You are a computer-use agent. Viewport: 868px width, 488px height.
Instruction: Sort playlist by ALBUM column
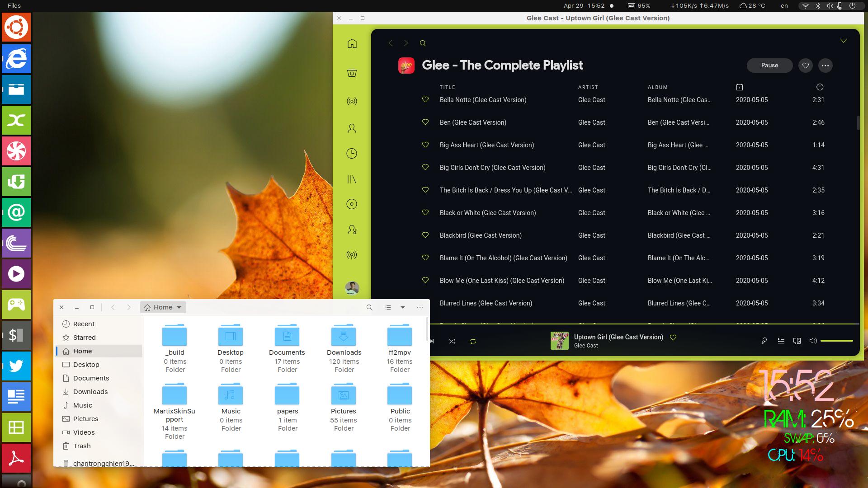click(658, 87)
